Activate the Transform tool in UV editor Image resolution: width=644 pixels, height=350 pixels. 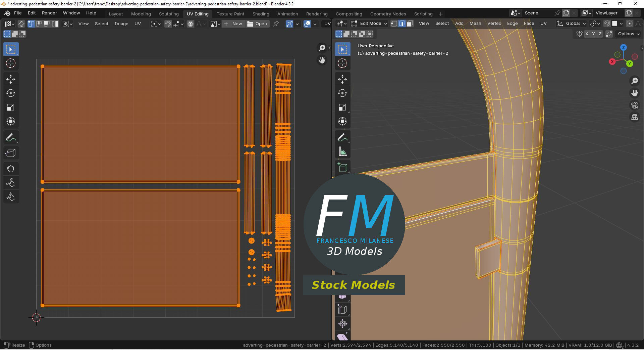tap(11, 121)
